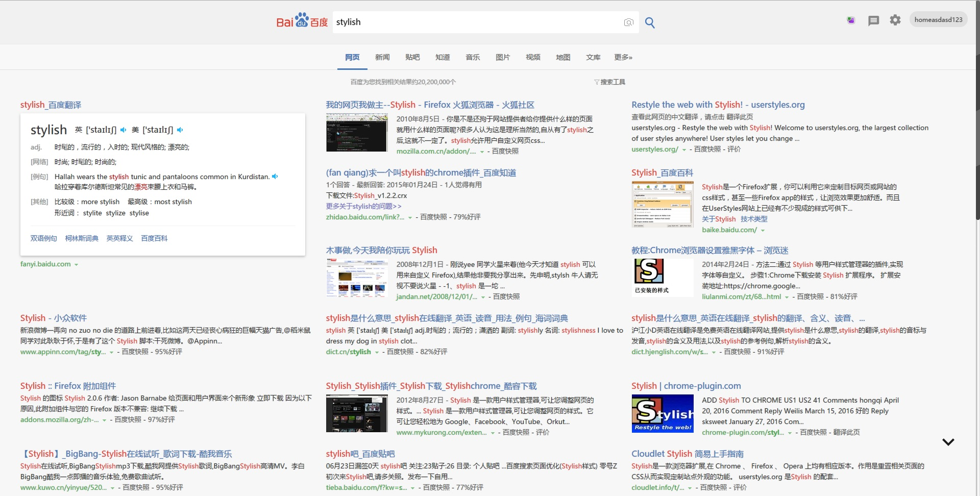This screenshot has height=496, width=980.
Task: Expand the dict.cn/stylish result dropdown arrow
Action: pyautogui.click(x=377, y=353)
